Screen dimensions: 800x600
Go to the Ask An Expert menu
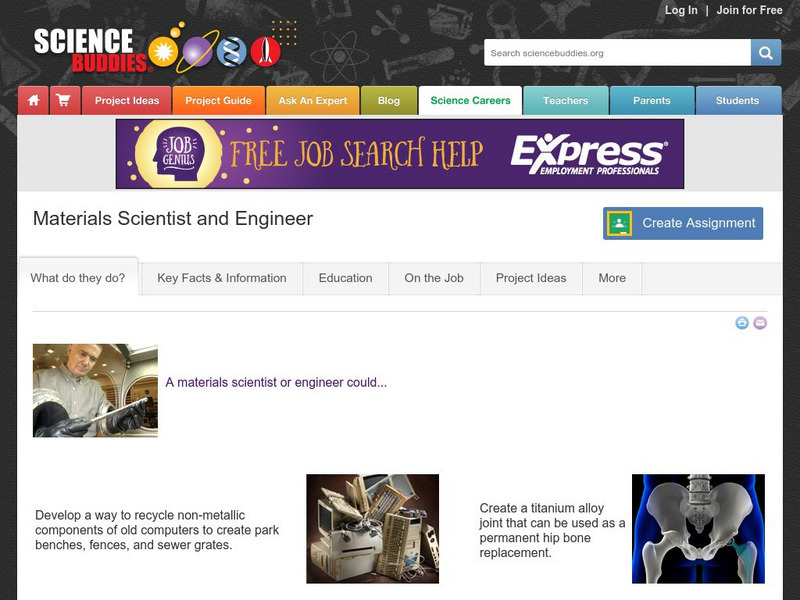coord(313,101)
